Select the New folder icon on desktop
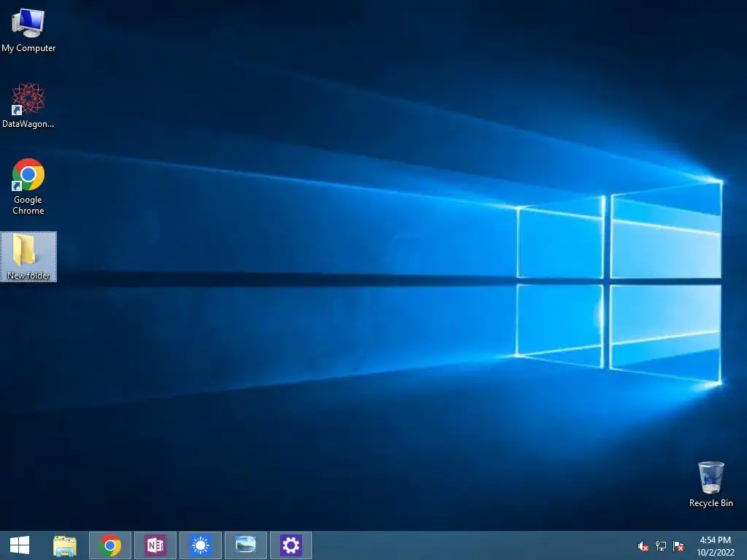Screen dimensions: 747x560 pyautogui.click(x=28, y=257)
